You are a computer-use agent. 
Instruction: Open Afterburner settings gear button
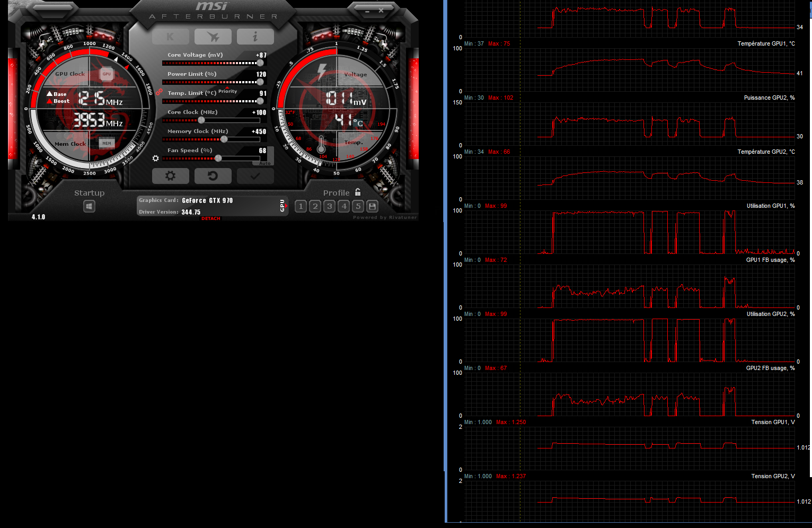(x=170, y=176)
